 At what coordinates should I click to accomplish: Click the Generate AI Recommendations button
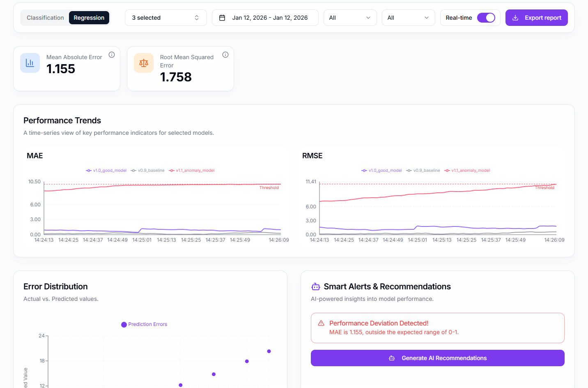coord(437,358)
